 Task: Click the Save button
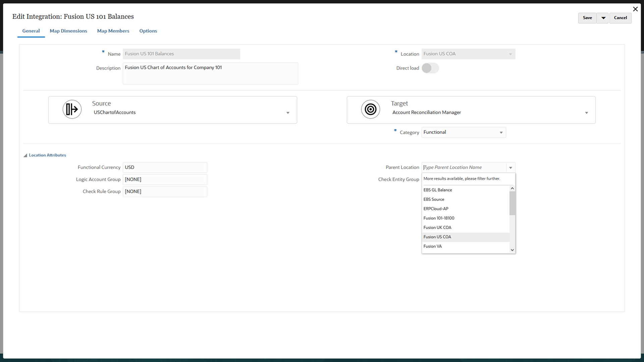coord(587,18)
